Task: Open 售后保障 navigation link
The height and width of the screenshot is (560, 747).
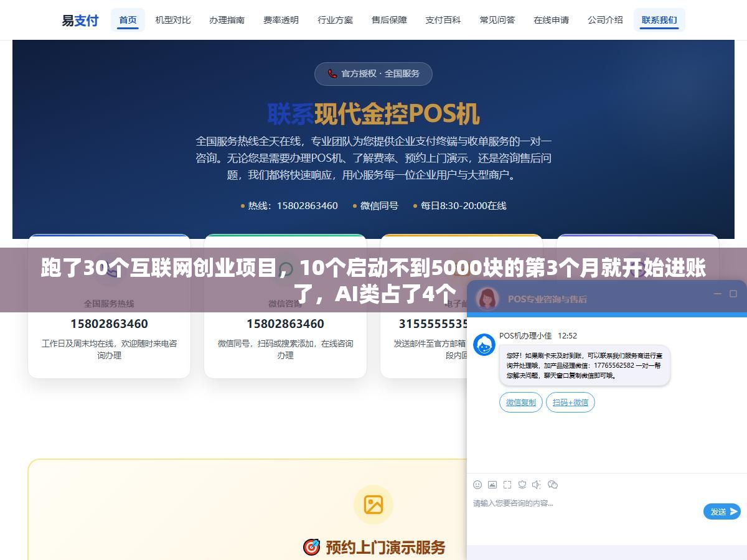Action: click(x=389, y=20)
